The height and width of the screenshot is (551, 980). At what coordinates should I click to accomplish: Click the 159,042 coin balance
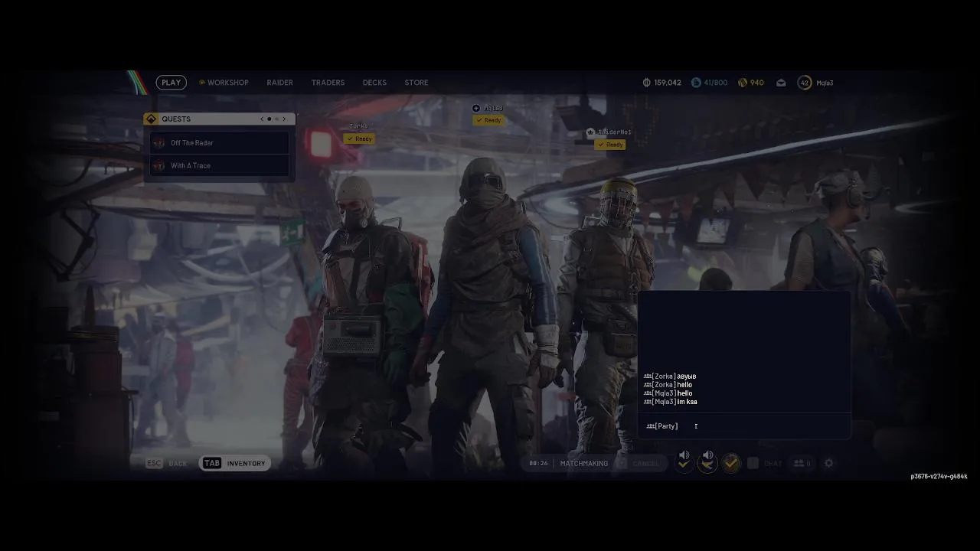668,83
